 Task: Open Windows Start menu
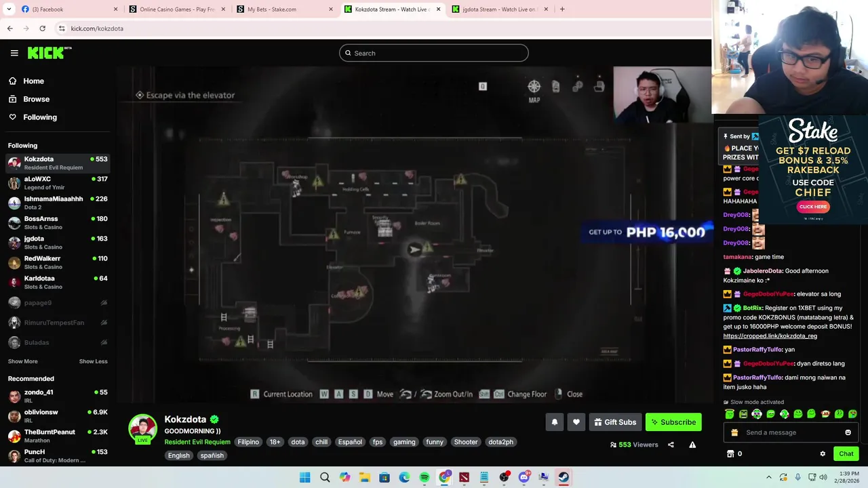point(305,477)
